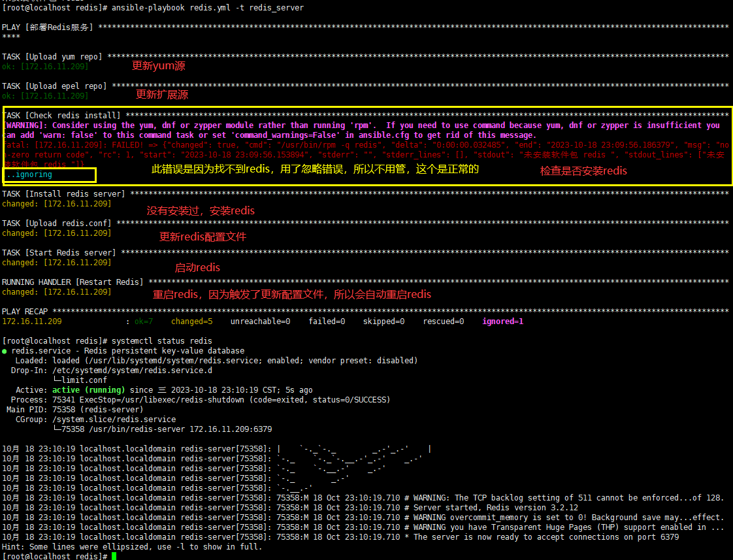This screenshot has height=560, width=733.
Task: Click the 'changed=5' recap value
Action: (191, 321)
